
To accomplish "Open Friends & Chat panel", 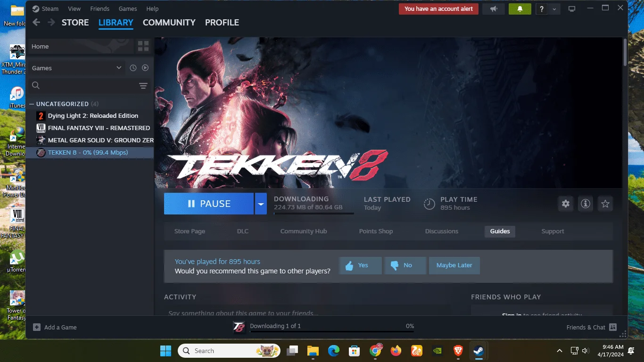I will pyautogui.click(x=592, y=327).
